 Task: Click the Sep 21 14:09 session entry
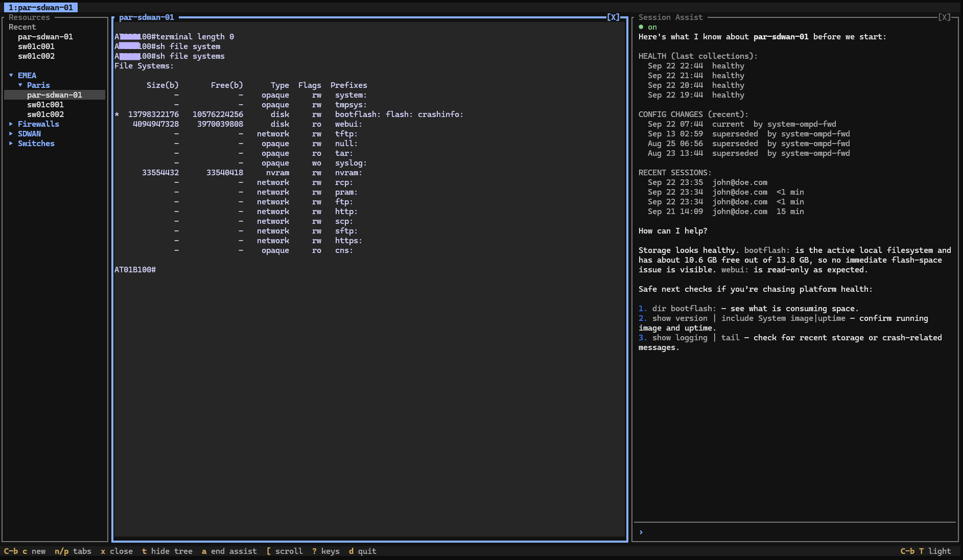tap(725, 211)
